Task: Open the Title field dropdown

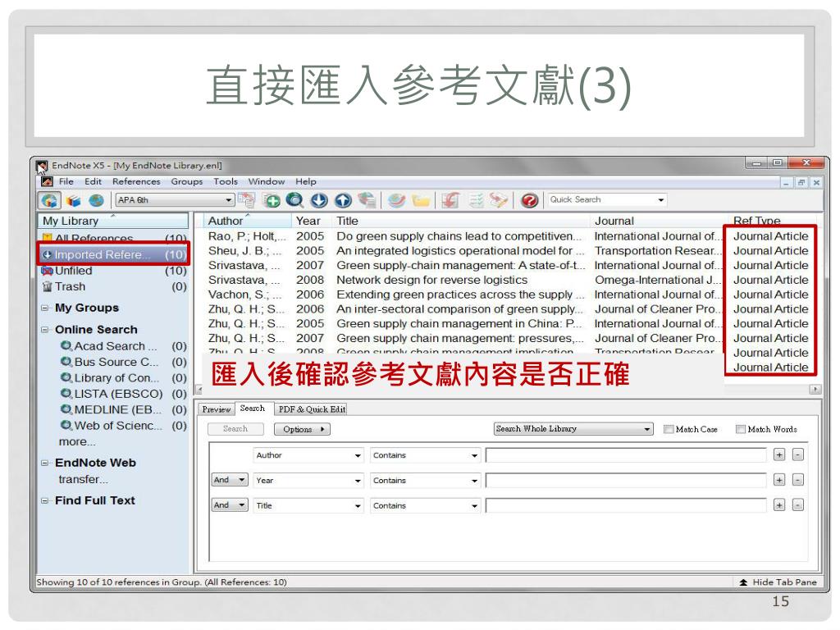Action: tap(308, 505)
